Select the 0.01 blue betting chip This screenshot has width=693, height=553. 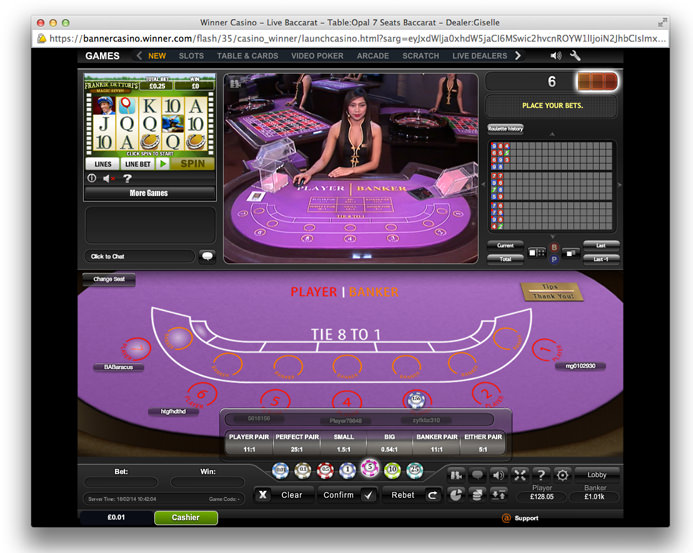(x=280, y=471)
